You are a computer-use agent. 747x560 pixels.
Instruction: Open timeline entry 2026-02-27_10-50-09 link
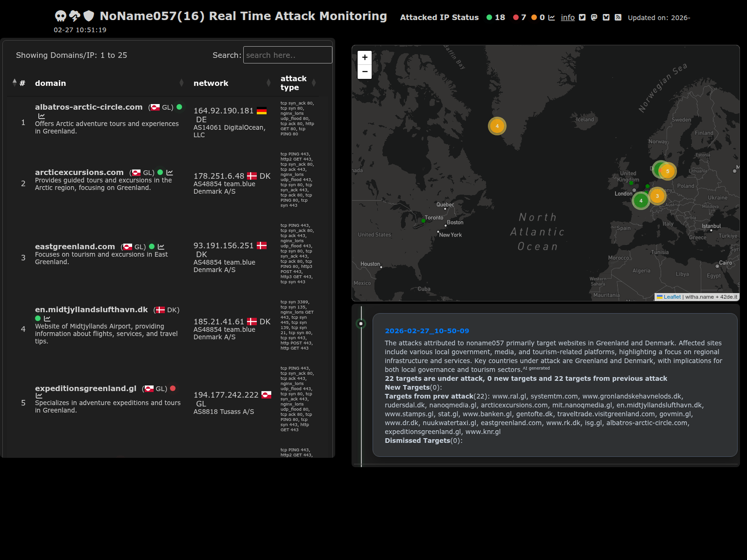coord(427,331)
